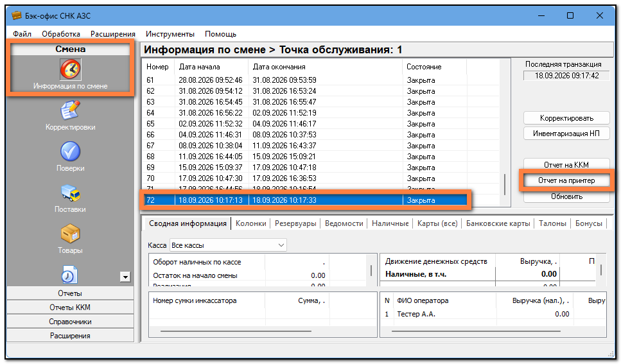Click the Дата окончания column header
Screen dimensions: 621x364
point(325,67)
